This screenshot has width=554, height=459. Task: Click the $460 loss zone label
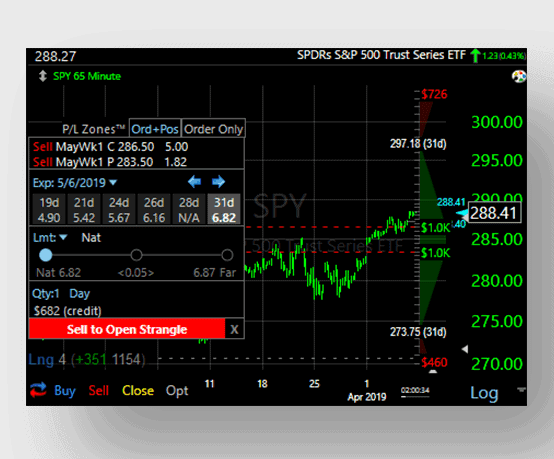tap(434, 362)
